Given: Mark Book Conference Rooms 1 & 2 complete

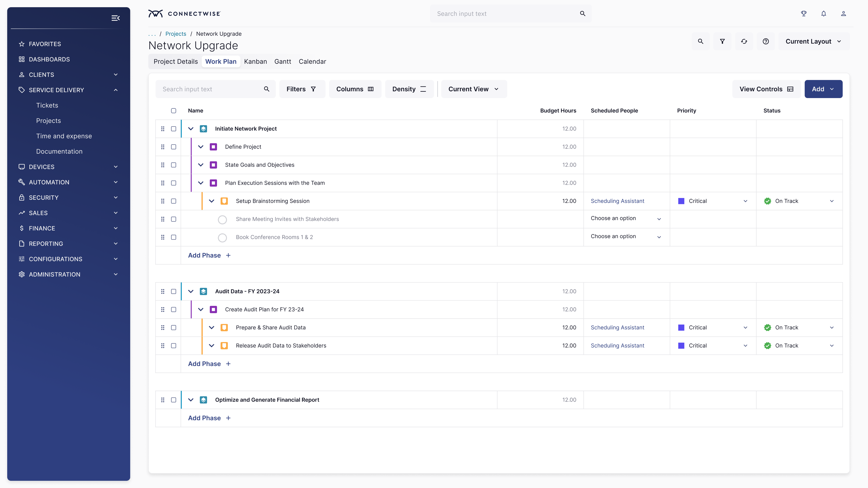Looking at the screenshot, I should tap(222, 237).
